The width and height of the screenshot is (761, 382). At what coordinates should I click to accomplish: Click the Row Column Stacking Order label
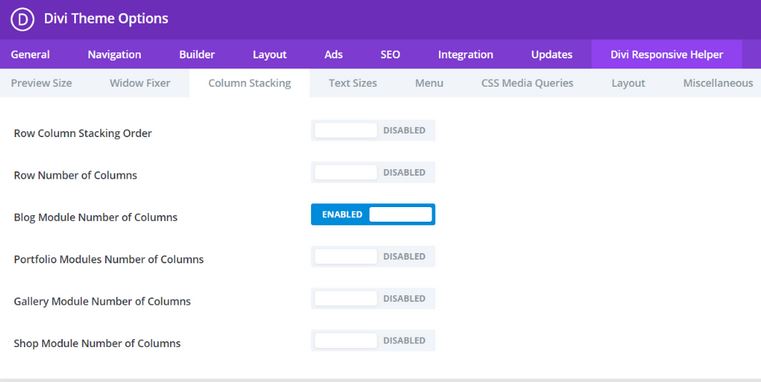tap(83, 133)
